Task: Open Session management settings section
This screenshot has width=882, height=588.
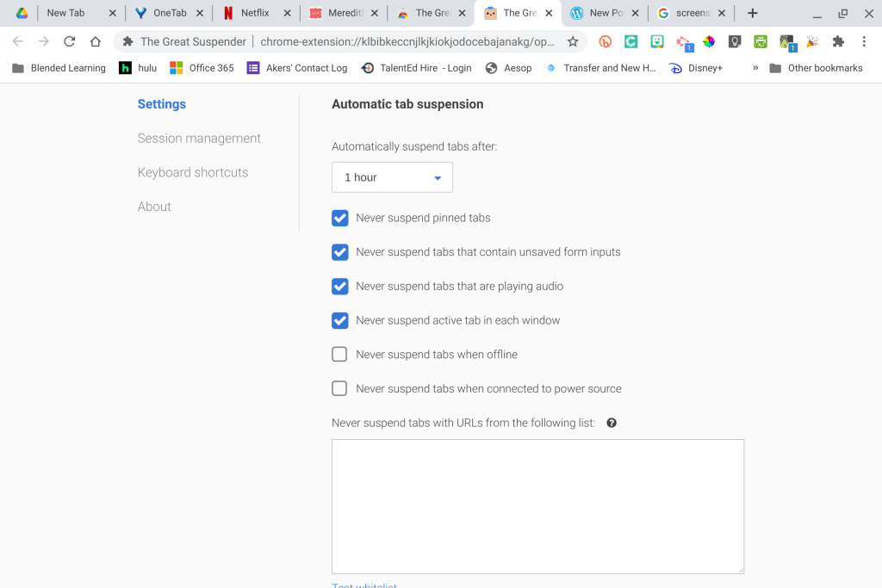Action: tap(199, 139)
